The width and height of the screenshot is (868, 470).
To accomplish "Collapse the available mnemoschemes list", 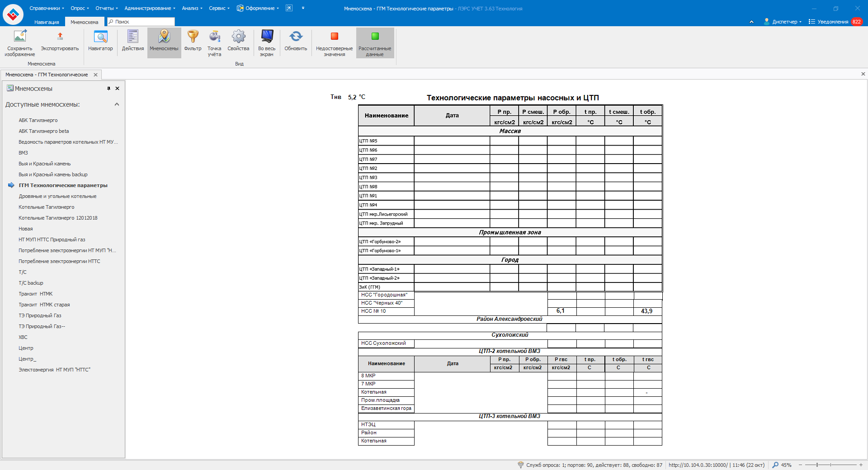I will [117, 104].
